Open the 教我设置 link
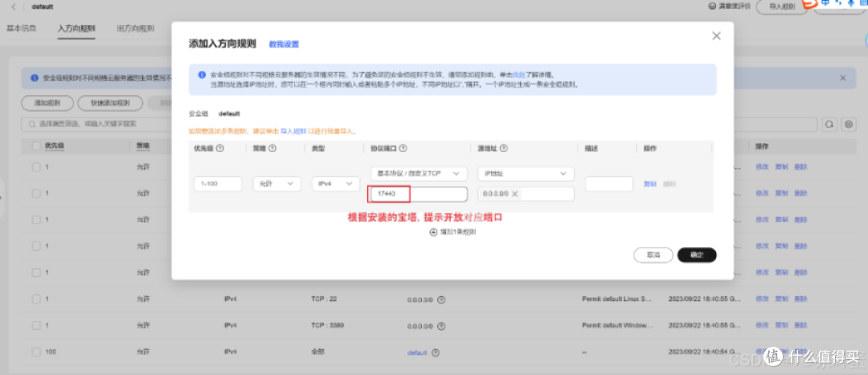 (x=284, y=44)
